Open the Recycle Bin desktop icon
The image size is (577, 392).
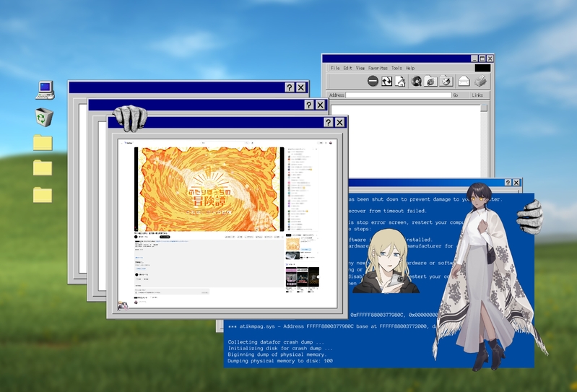coord(44,117)
